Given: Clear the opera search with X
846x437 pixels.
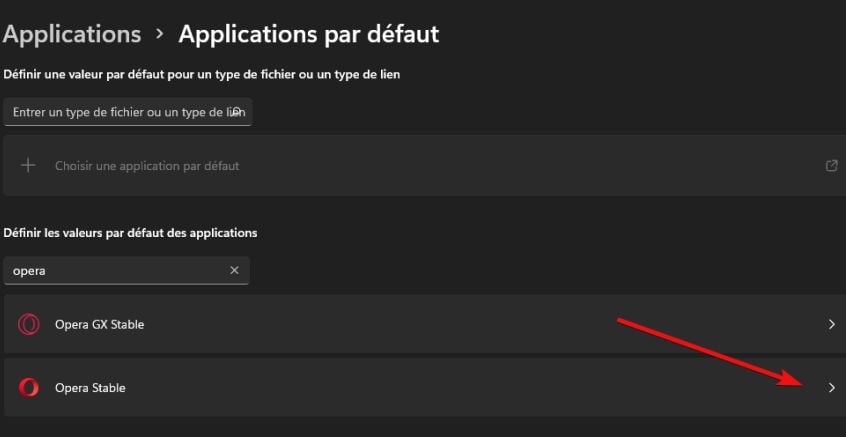Looking at the screenshot, I should click(x=234, y=270).
